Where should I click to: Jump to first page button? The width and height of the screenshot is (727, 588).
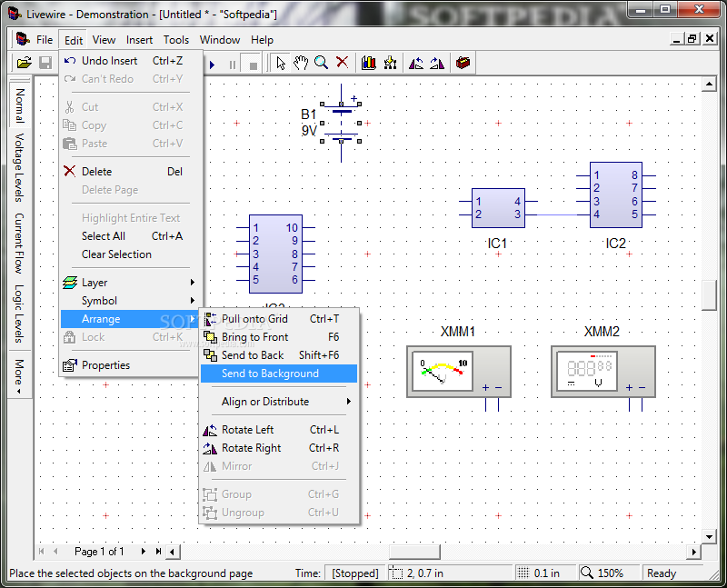pyautogui.click(x=41, y=552)
